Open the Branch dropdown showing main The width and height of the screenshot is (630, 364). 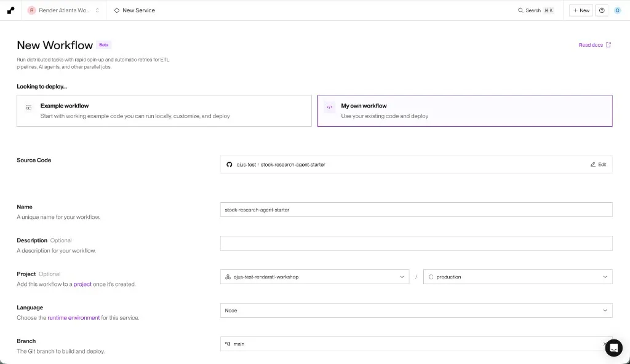coord(417,344)
